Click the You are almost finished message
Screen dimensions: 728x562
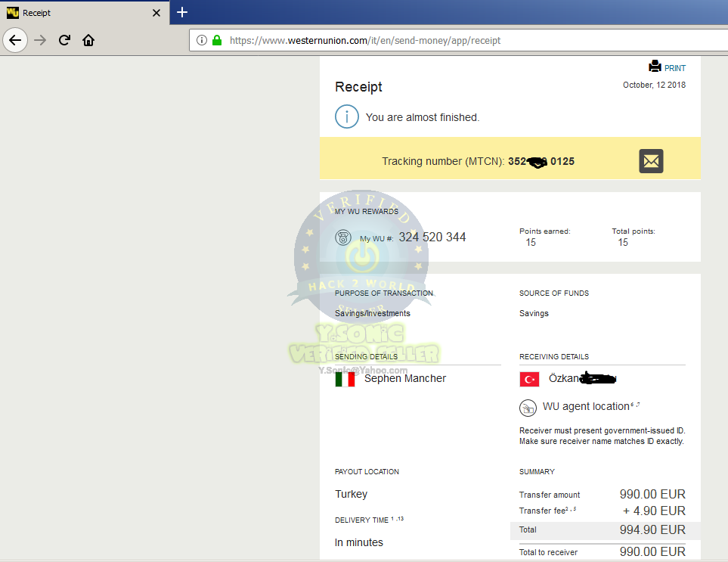coord(422,117)
